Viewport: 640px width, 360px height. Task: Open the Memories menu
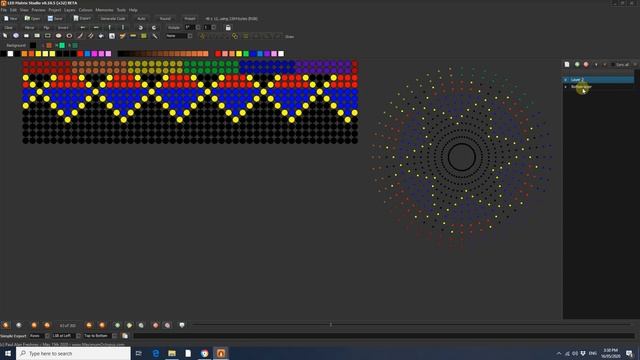(x=104, y=10)
